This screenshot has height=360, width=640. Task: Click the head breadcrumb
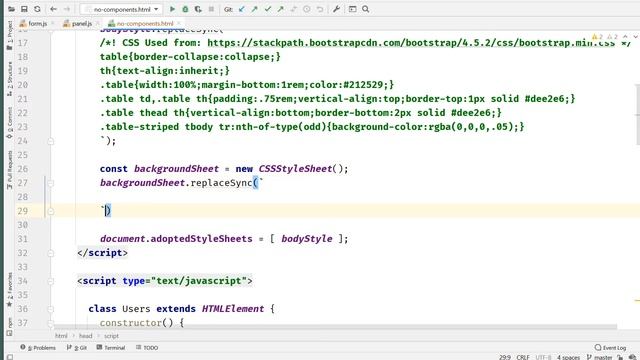pyautogui.click(x=85, y=336)
